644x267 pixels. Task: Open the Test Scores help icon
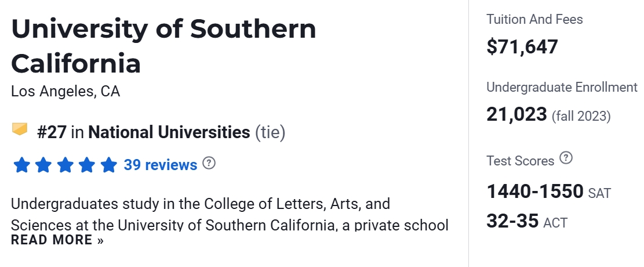point(566,158)
